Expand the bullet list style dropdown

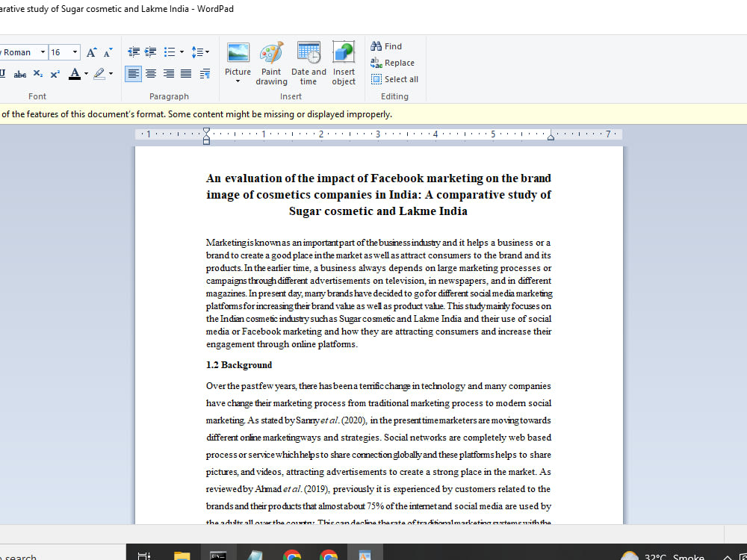click(x=182, y=52)
